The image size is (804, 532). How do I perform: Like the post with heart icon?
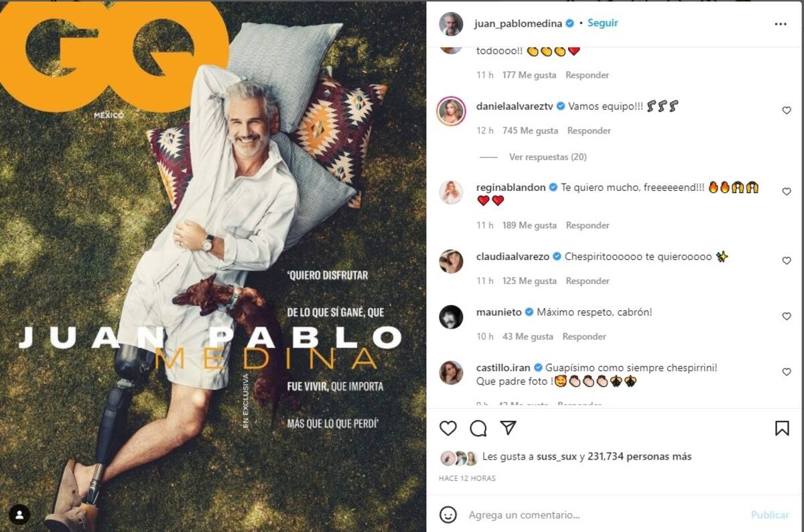(x=448, y=428)
